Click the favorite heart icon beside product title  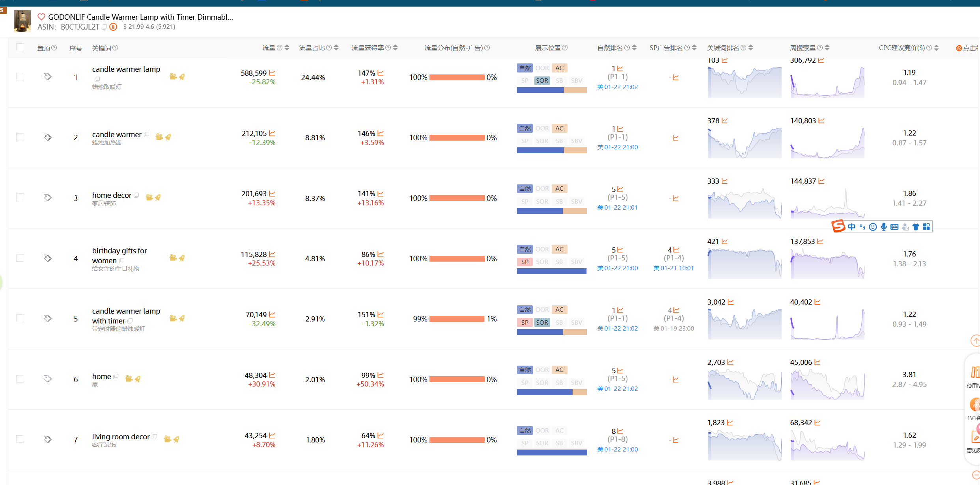[x=41, y=17]
